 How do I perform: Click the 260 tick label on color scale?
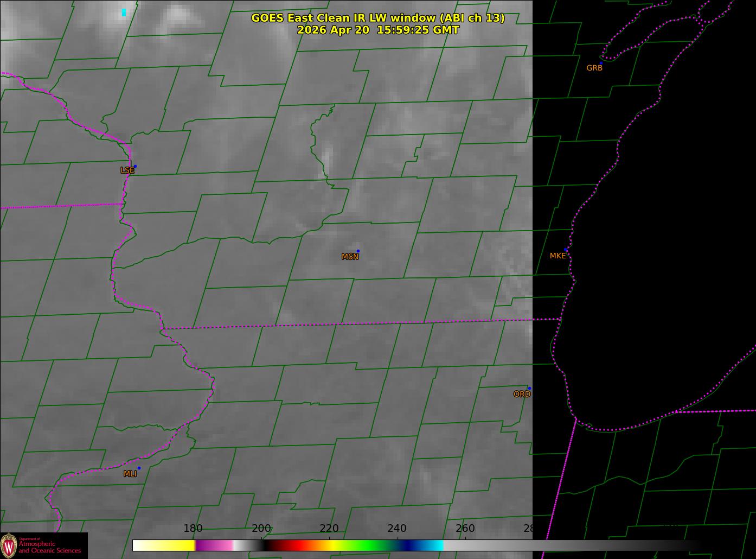pyautogui.click(x=465, y=528)
